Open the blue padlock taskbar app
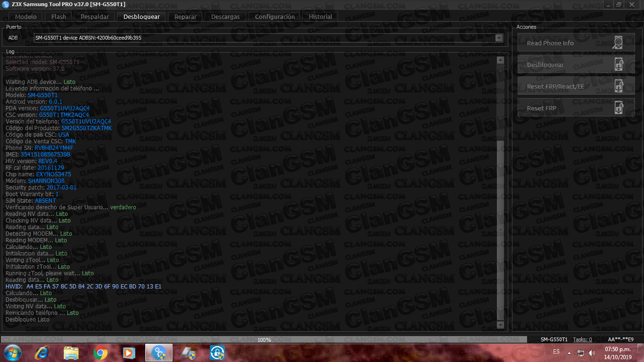 (217, 353)
